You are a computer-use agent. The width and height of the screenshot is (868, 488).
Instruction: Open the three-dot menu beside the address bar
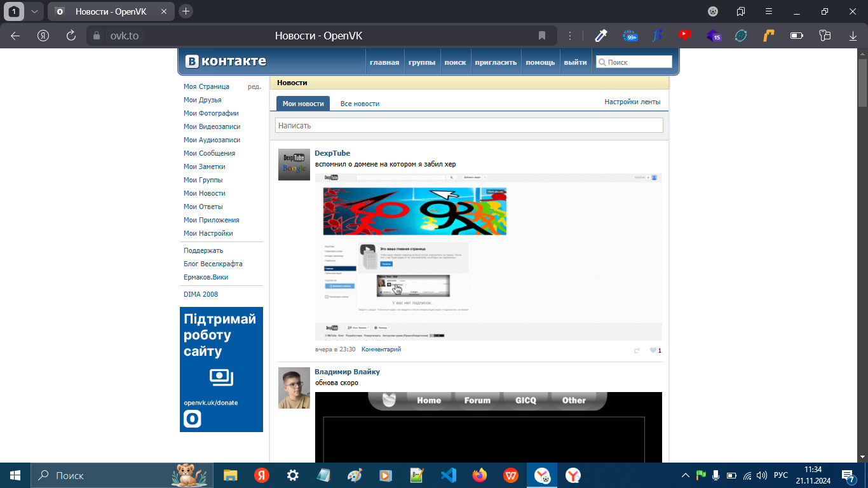570,36
